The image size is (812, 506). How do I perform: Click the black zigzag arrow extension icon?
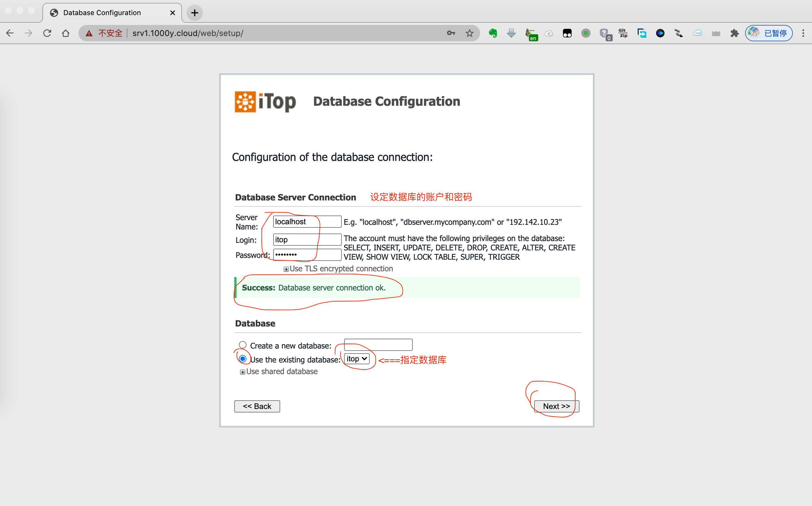(x=679, y=33)
